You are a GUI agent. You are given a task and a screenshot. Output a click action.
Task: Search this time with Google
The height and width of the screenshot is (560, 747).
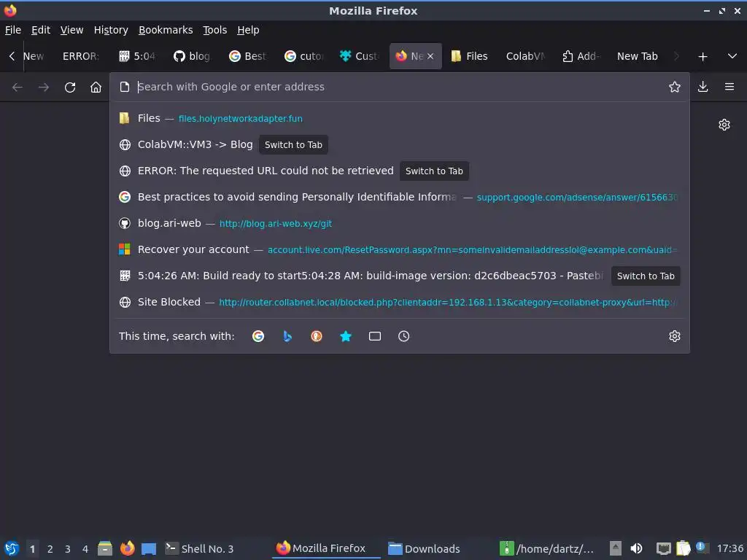pyautogui.click(x=258, y=336)
